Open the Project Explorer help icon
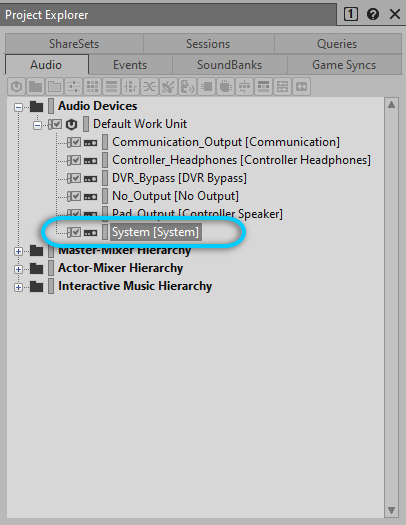This screenshot has height=525, width=406. 373,14
